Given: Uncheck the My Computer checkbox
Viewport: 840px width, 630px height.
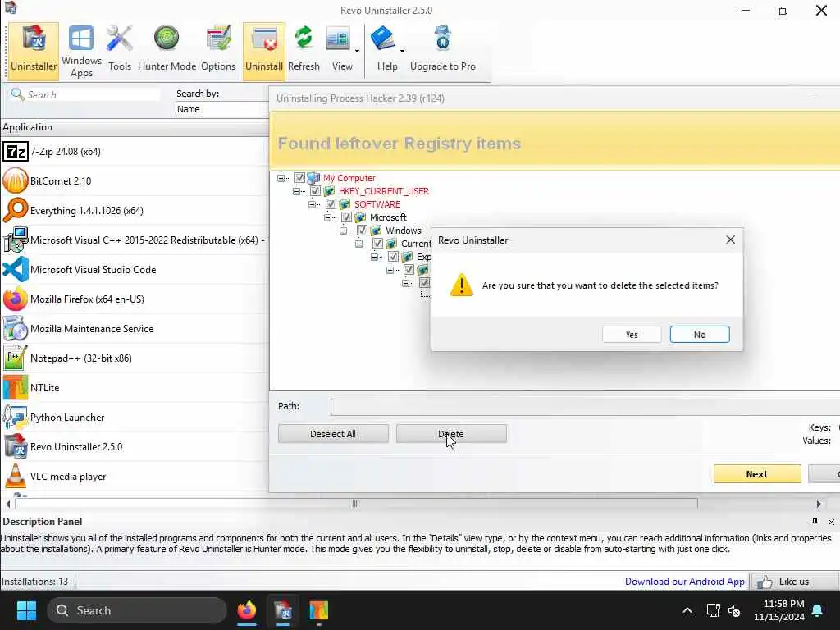Looking at the screenshot, I should coord(299,178).
